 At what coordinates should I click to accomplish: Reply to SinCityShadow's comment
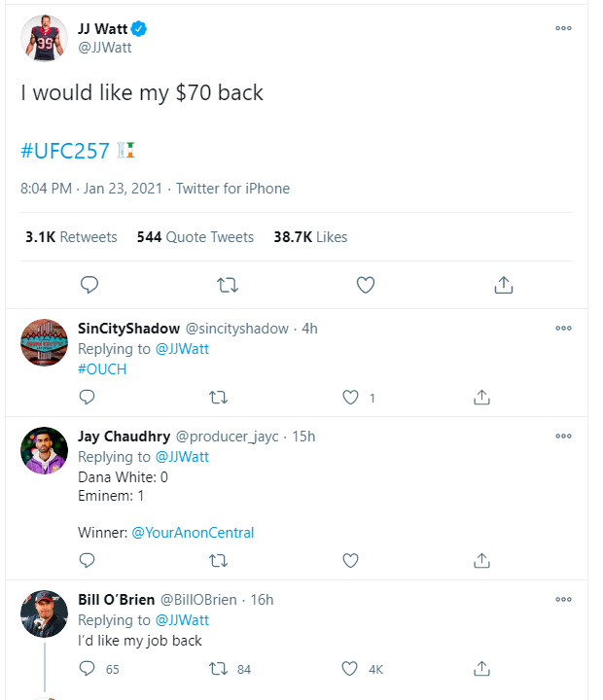click(x=87, y=398)
